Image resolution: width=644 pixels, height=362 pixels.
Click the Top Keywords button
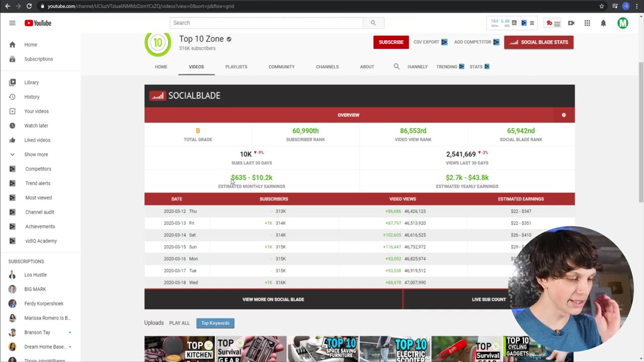(215, 323)
